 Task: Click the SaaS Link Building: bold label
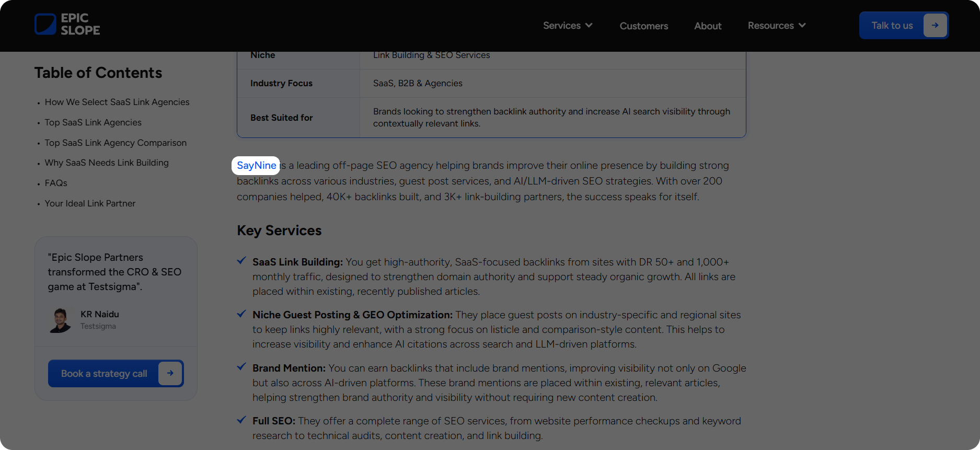297,262
